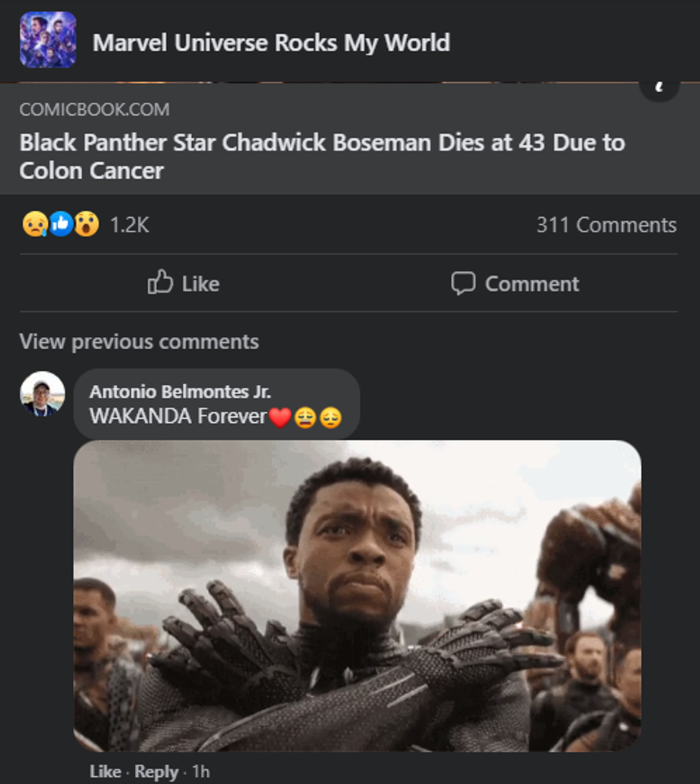Image resolution: width=700 pixels, height=784 pixels.
Task: Open the Marvel Universe page avatar
Action: tap(48, 40)
